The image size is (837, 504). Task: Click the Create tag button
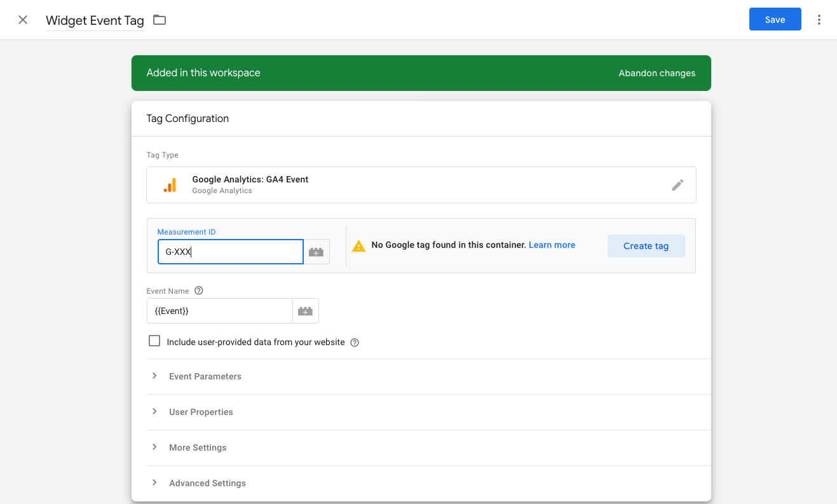click(x=646, y=245)
